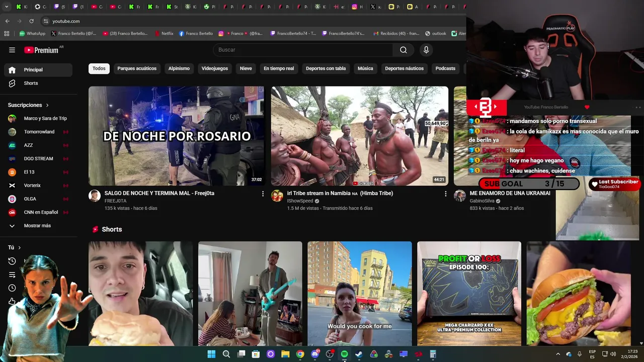Open the DE NOCHE POR ROSARIO thumbnail
This screenshot has height=362, width=644.
tap(176, 136)
